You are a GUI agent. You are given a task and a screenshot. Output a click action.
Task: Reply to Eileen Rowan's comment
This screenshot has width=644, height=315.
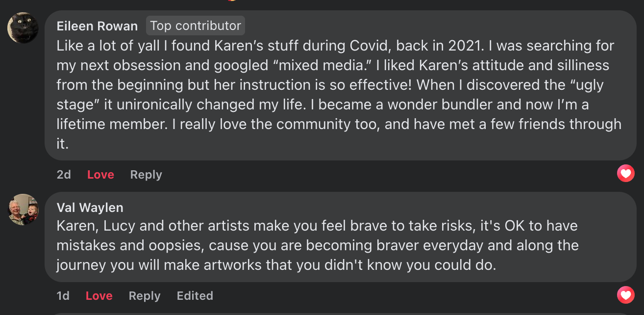[146, 175]
